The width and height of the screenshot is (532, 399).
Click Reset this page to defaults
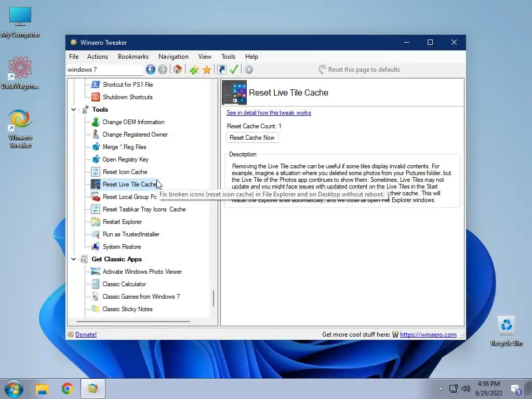tap(360, 70)
